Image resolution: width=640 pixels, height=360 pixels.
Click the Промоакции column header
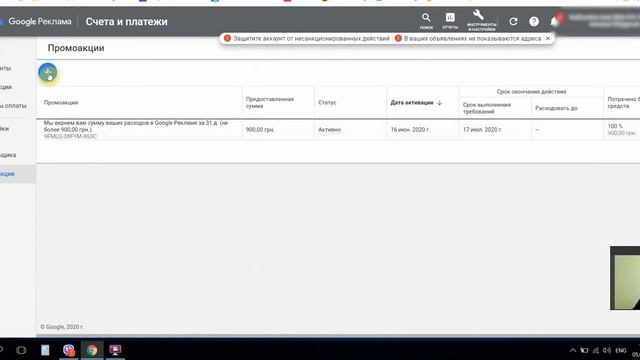(61, 103)
